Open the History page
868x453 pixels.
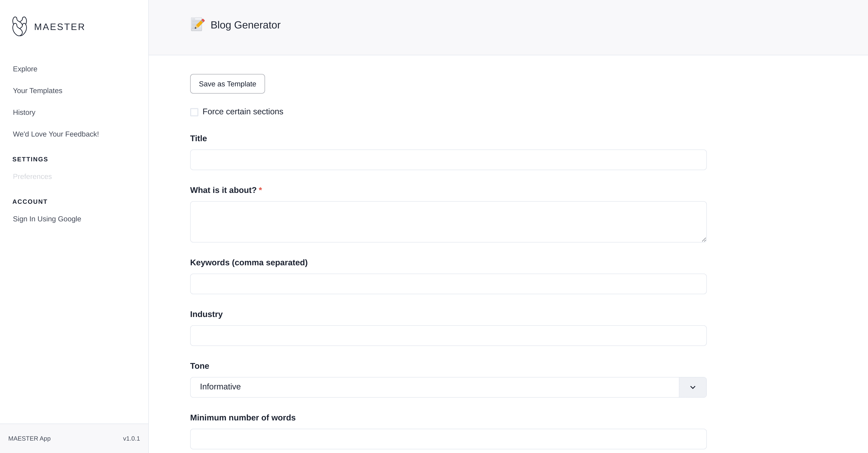click(24, 112)
